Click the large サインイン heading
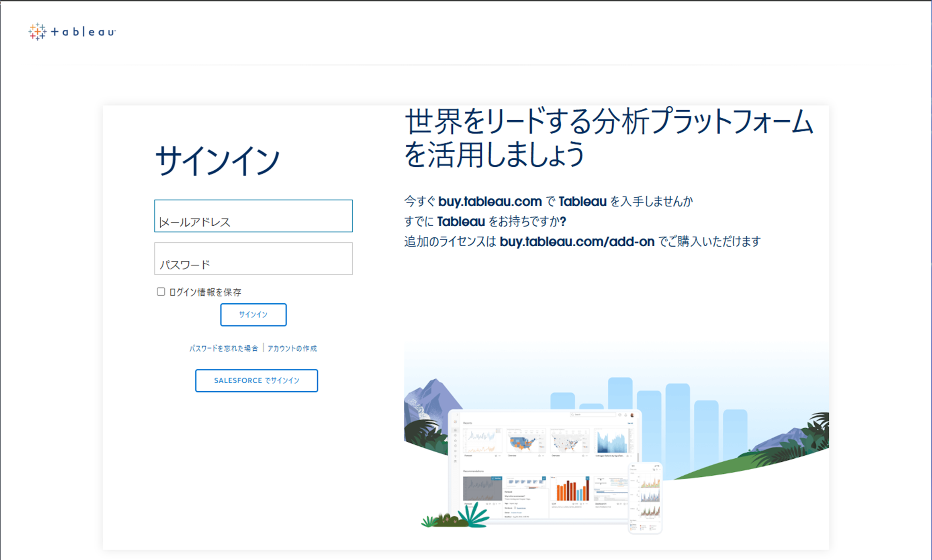Image resolution: width=932 pixels, height=560 pixels. pyautogui.click(x=217, y=161)
